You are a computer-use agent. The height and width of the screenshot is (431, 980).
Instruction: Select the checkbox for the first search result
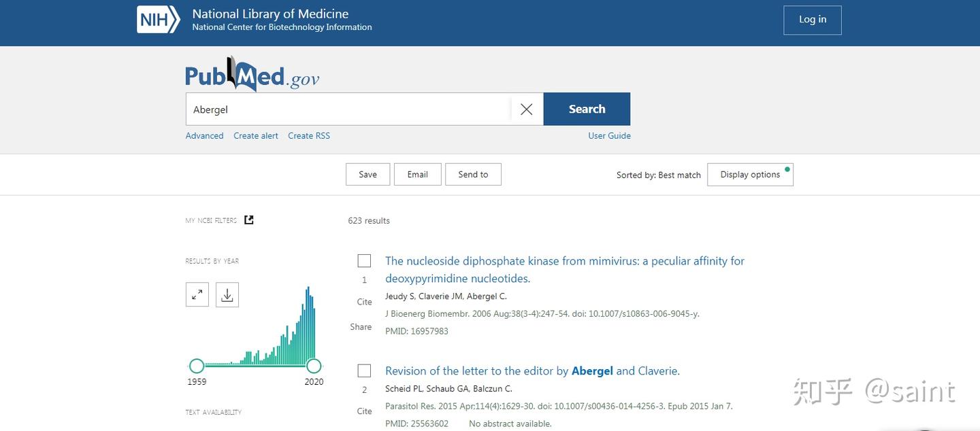point(364,260)
